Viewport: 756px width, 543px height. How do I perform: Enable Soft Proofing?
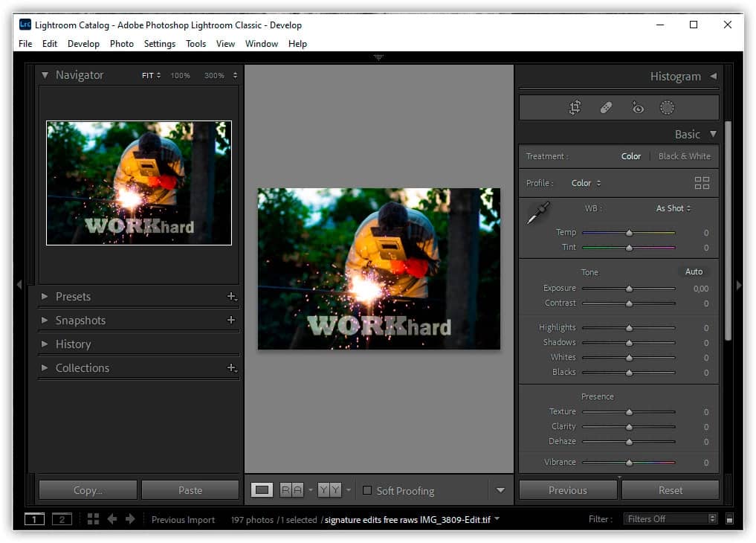367,490
